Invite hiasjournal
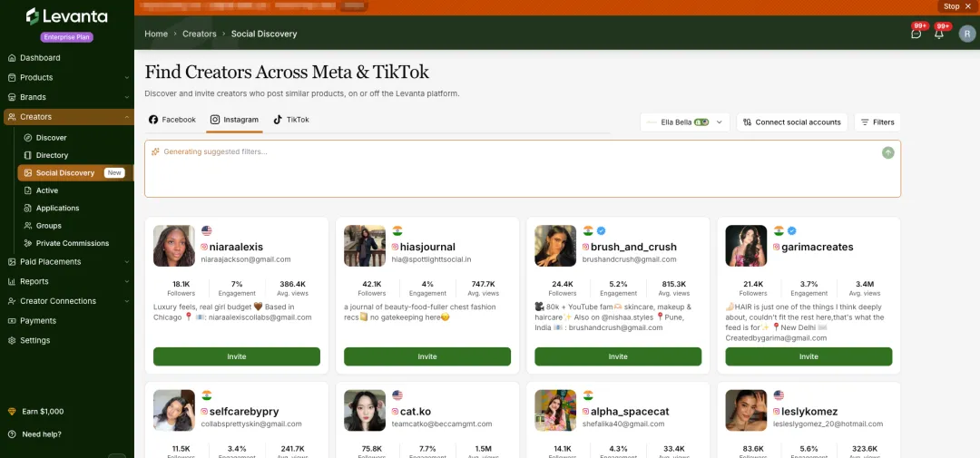Viewport: 980px width, 458px height. (x=427, y=356)
